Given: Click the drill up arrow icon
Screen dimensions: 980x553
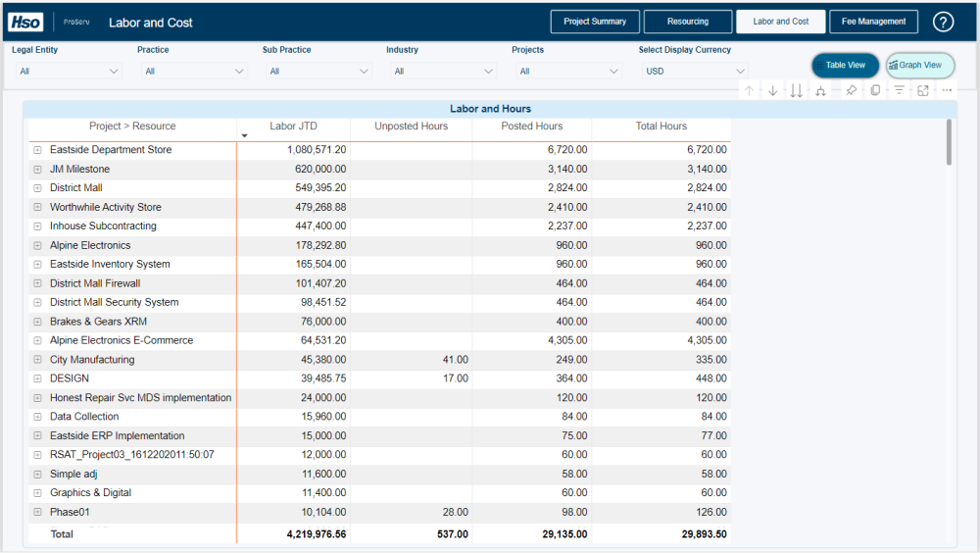Looking at the screenshot, I should pyautogui.click(x=749, y=91).
